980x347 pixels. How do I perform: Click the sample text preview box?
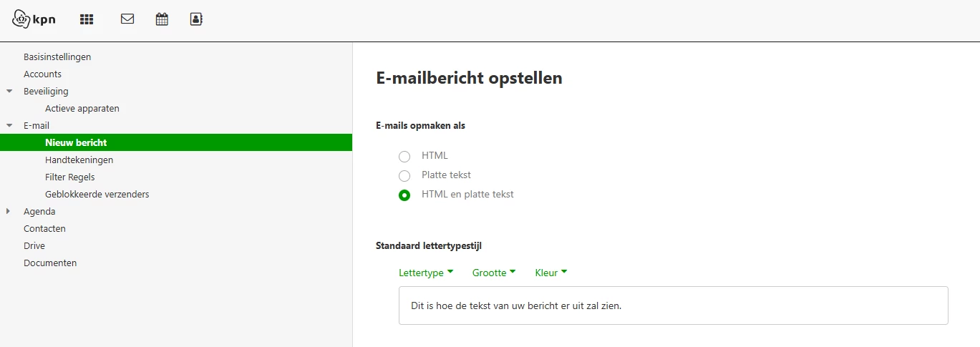click(x=673, y=306)
